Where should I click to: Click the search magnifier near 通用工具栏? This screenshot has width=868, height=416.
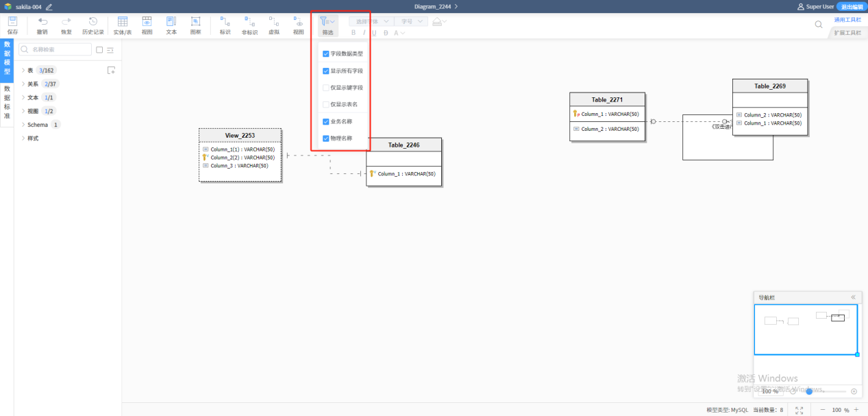819,25
